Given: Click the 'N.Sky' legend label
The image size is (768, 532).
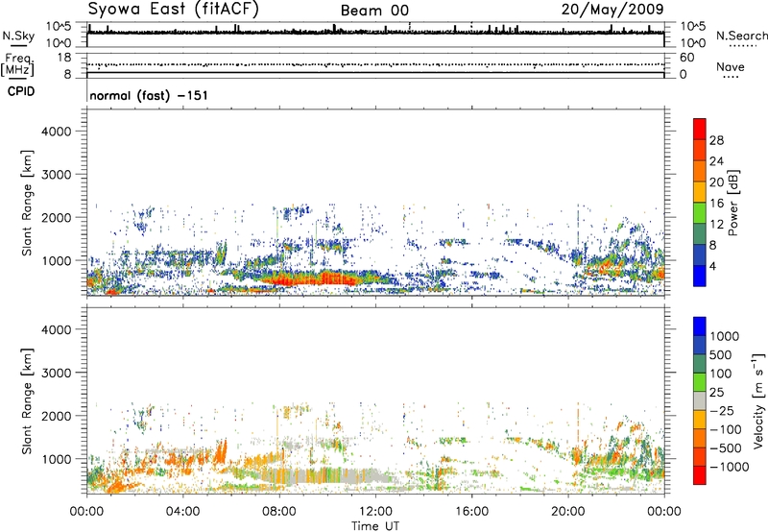Looking at the screenshot, I should (18, 36).
